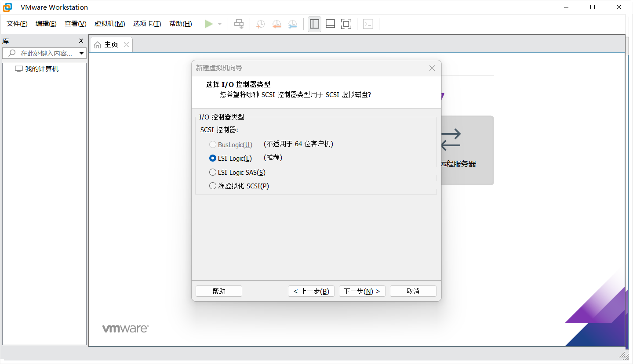The width and height of the screenshot is (633, 364).
Task: Choose the 准虚拟化 SCSI radio button
Action: 213,186
